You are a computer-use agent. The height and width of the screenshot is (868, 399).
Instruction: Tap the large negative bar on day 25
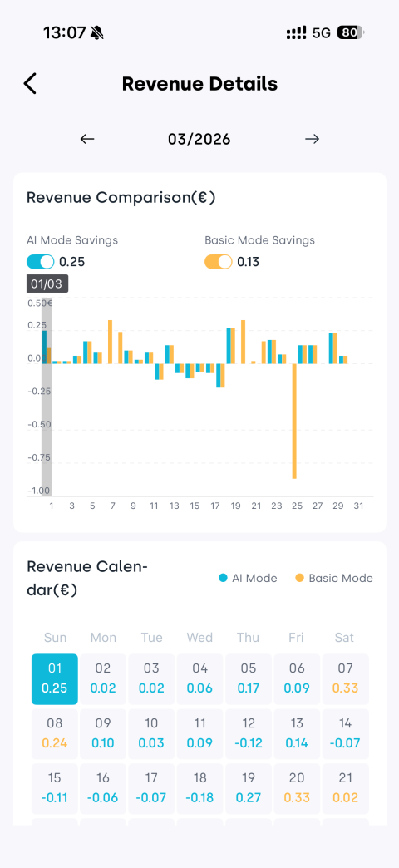(295, 421)
